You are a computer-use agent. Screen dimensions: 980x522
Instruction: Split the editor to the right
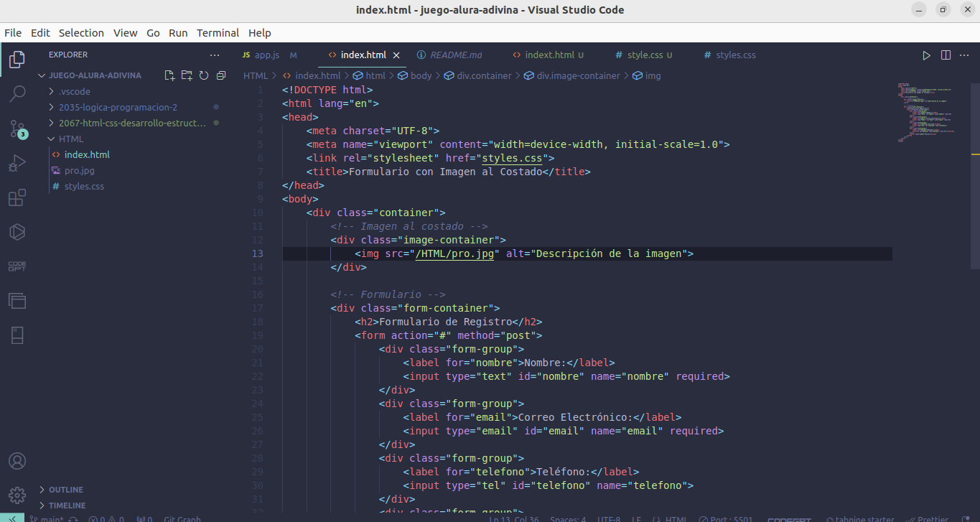(946, 55)
